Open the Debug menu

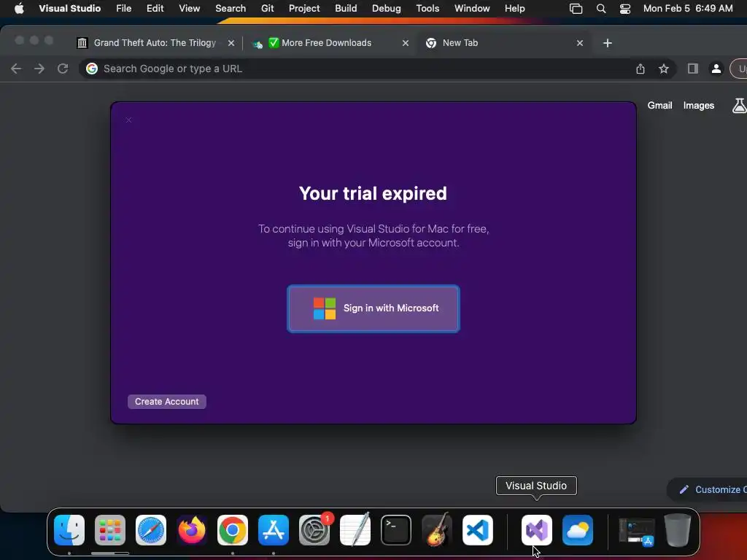coord(387,9)
